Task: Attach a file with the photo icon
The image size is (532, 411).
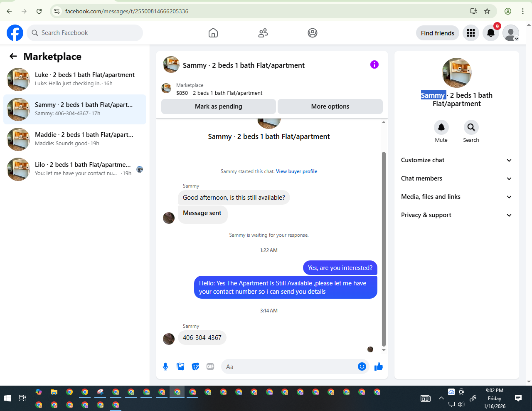Action: (x=180, y=366)
